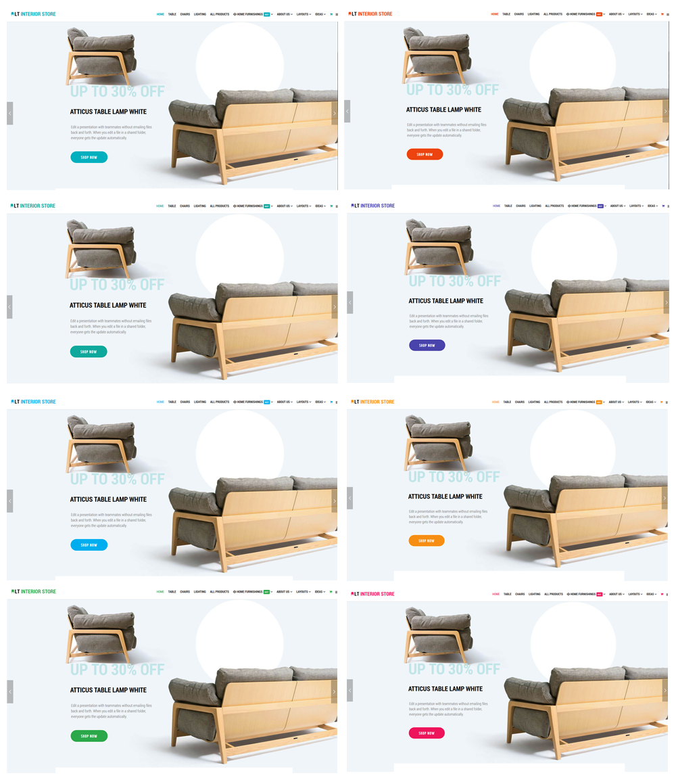Select Lighting menu item in blue theme
The height and width of the screenshot is (784, 676).
coord(200,402)
